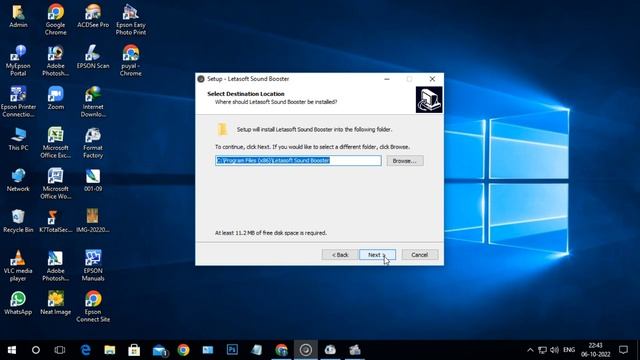Launch Microsoft Edge from the taskbar
The width and height of the screenshot is (640, 360).
(x=85, y=350)
